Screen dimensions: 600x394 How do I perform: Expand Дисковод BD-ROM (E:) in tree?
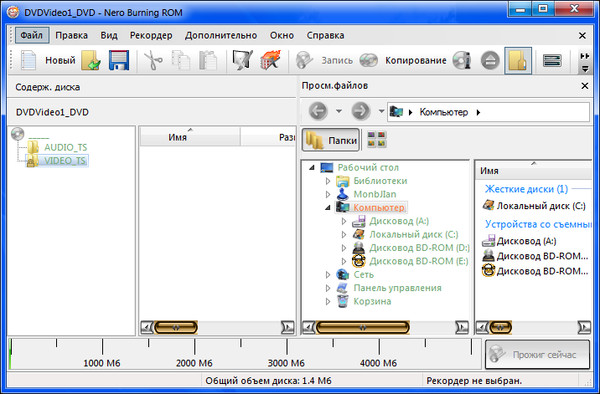click(344, 261)
